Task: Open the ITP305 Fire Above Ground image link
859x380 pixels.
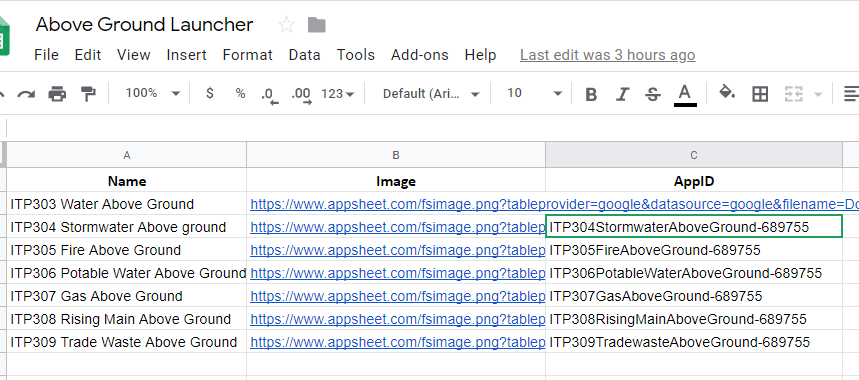Action: (x=397, y=250)
